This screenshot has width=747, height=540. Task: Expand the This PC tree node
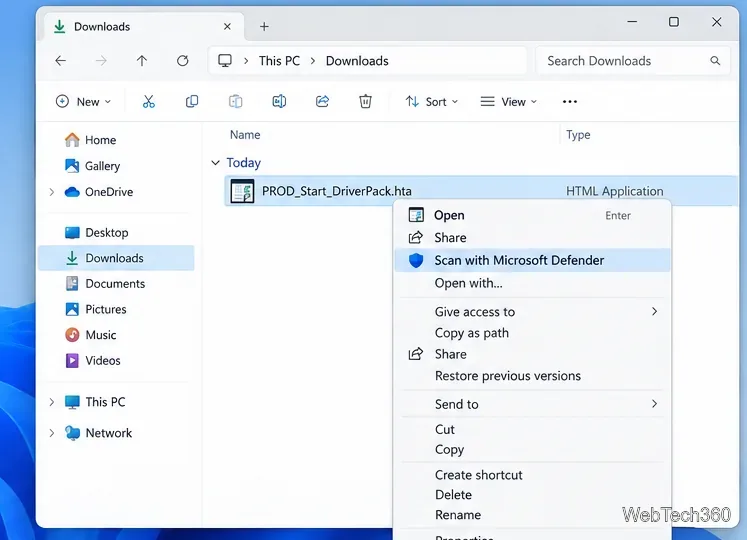pyautogui.click(x=51, y=402)
